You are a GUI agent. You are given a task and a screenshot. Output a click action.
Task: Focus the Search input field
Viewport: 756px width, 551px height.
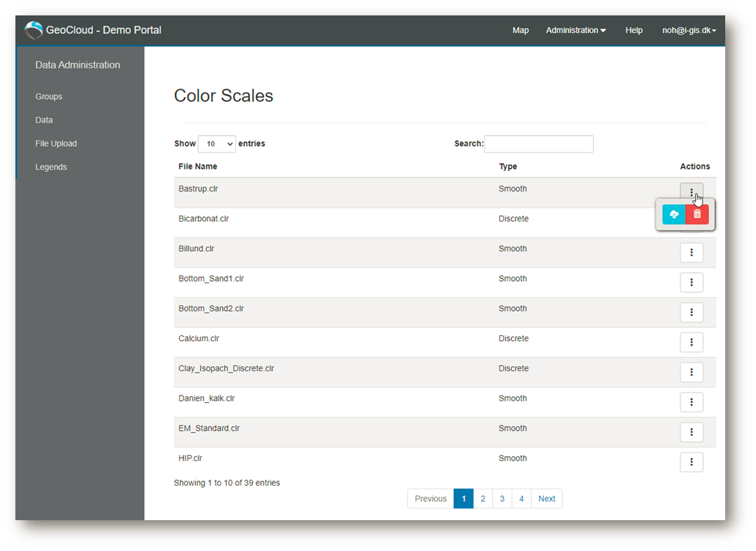click(x=538, y=144)
